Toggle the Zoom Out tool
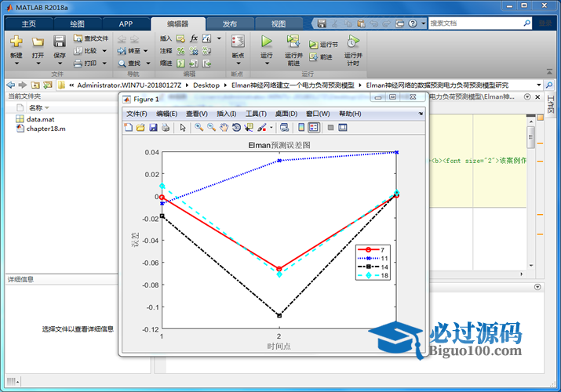Screen dimensions: 561x392 click(211, 127)
